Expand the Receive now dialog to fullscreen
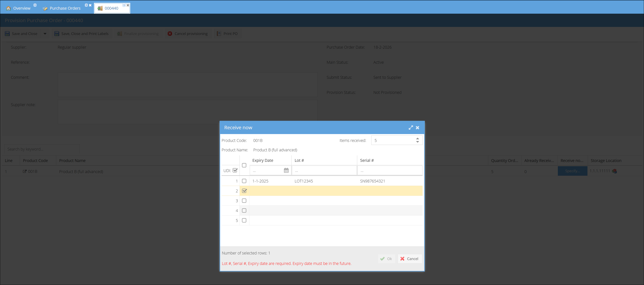Screen dimensions: 644x285 pyautogui.click(x=411, y=128)
